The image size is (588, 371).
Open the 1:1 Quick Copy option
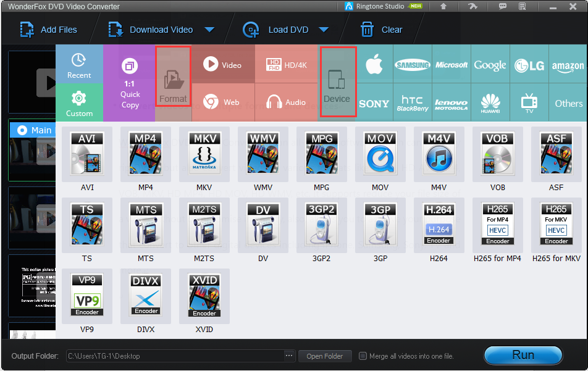point(129,82)
